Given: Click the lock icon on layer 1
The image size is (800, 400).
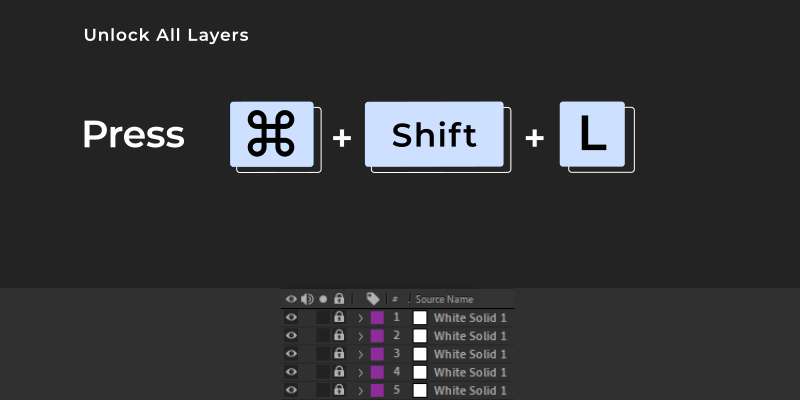Looking at the screenshot, I should click(x=339, y=317).
